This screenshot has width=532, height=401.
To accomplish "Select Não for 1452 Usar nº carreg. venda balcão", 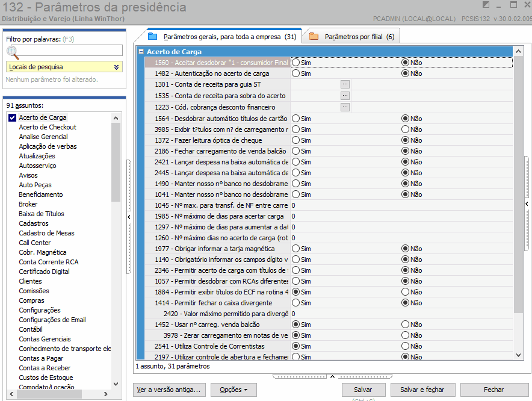I will click(405, 325).
